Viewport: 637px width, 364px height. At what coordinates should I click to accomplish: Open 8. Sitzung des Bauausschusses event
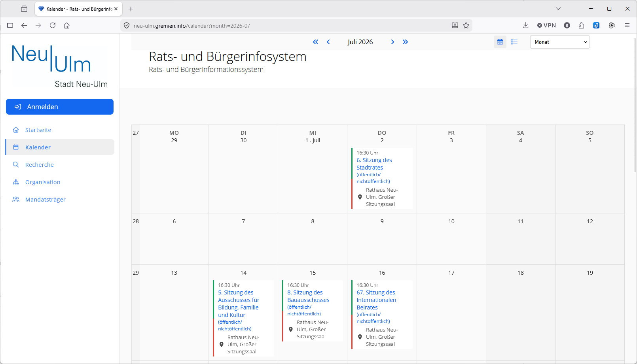tap(308, 296)
